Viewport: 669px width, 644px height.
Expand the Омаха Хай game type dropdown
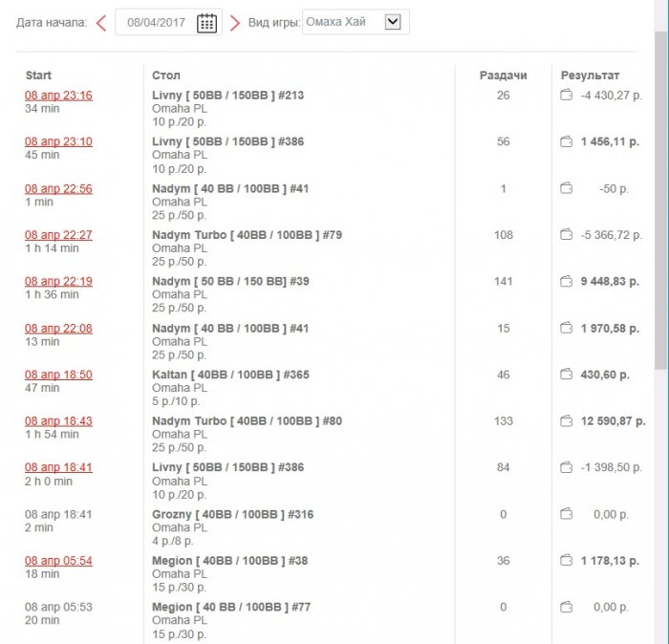(x=392, y=22)
